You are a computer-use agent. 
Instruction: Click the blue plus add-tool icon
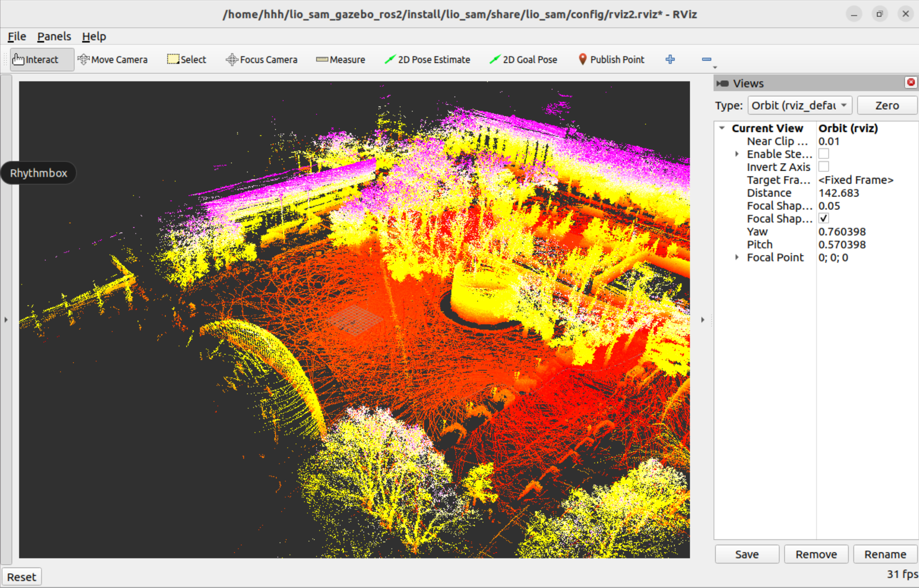coord(670,59)
